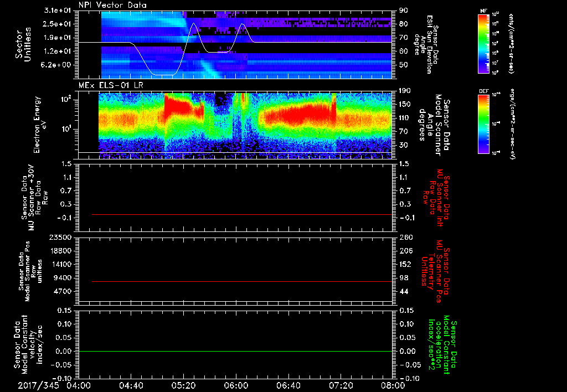Click the "04:40" time axis label
This screenshot has height=392, width=567.
click(131, 385)
